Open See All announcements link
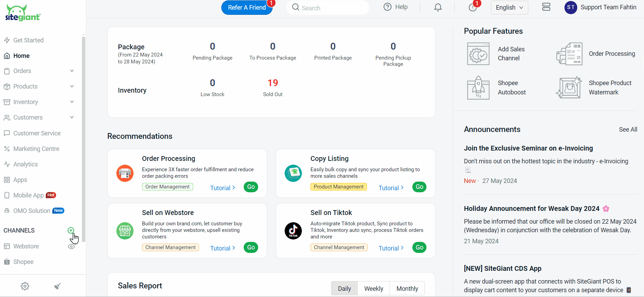Viewport: 644px width, 297px height. coord(628,130)
